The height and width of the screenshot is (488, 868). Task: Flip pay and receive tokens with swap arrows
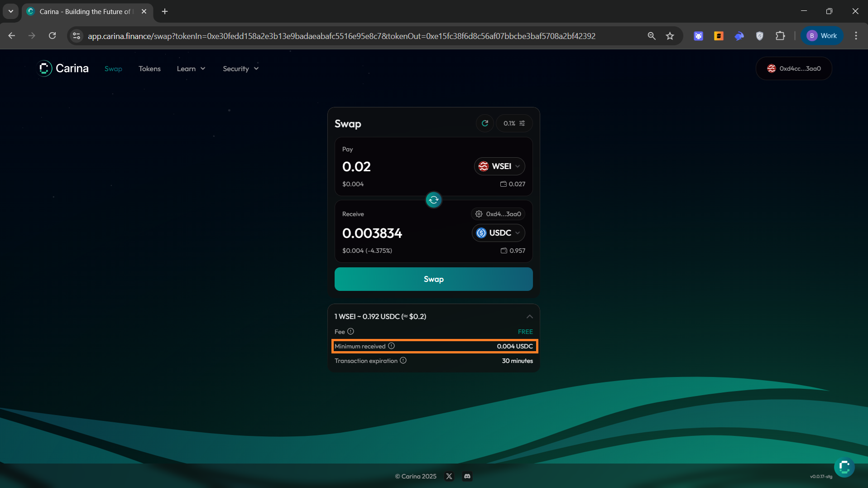433,200
